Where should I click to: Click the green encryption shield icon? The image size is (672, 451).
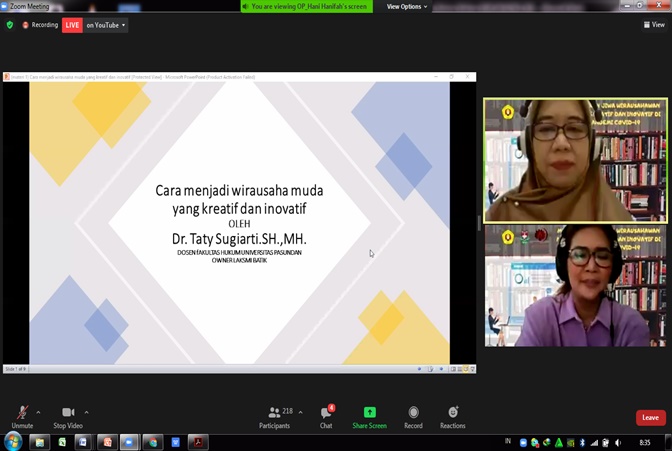pos(10,25)
